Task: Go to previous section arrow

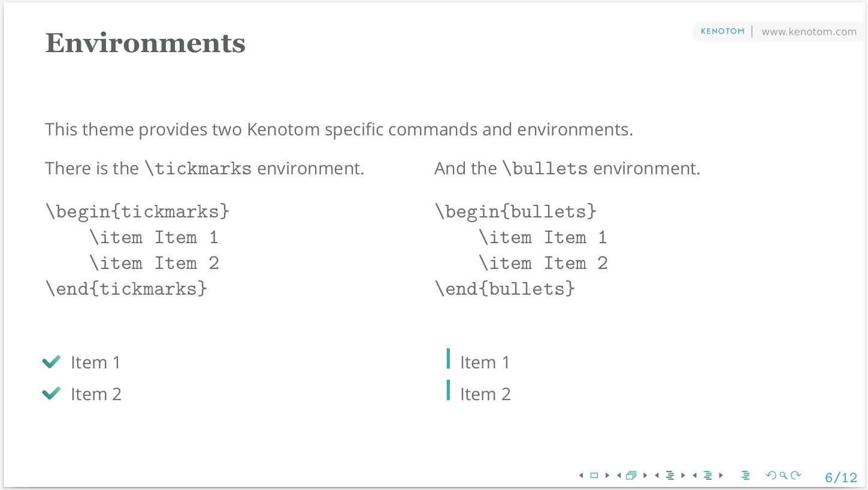Action: (x=695, y=476)
